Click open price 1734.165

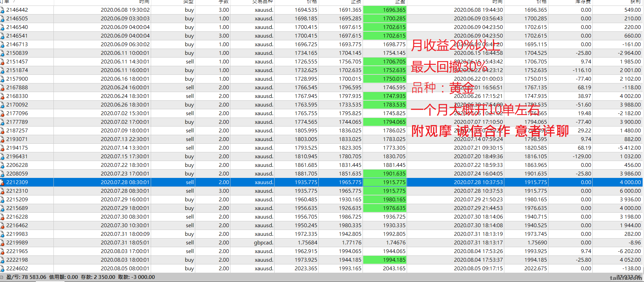click(x=306, y=53)
